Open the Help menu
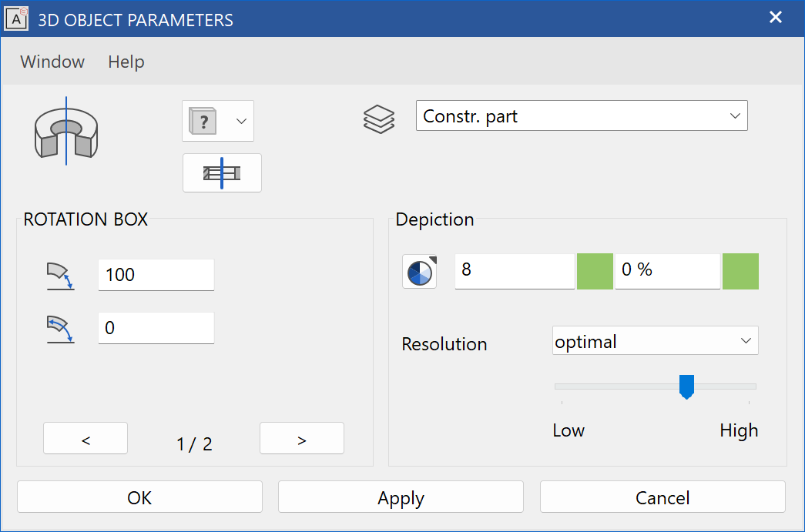805x532 pixels. coord(126,62)
